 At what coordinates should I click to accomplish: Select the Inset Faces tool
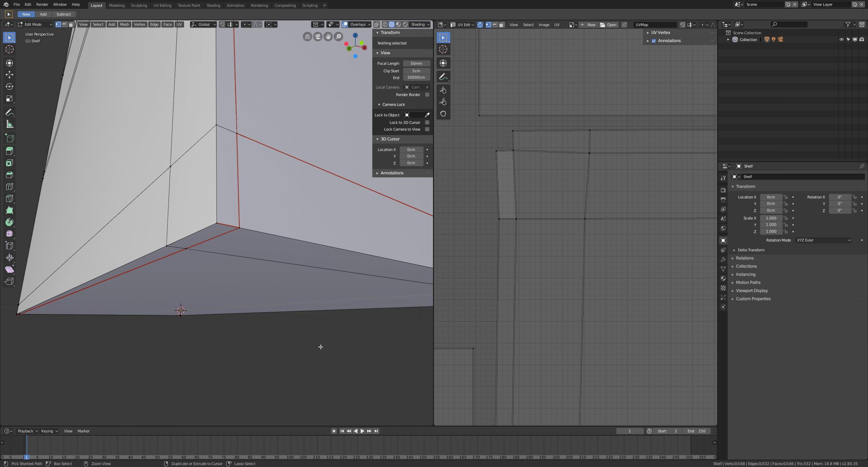pos(9,163)
